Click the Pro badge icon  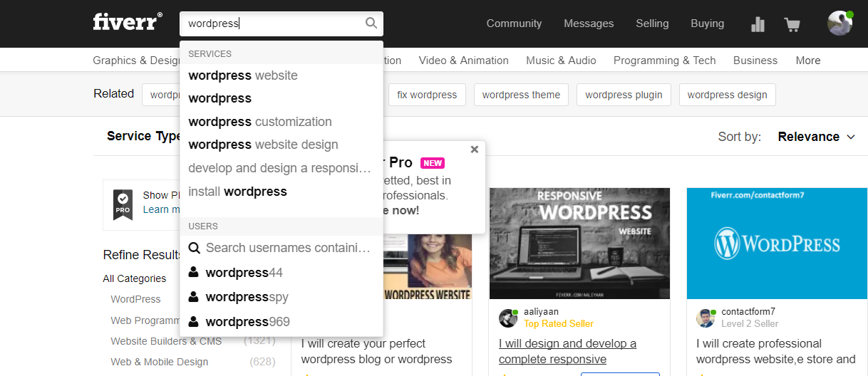point(123,205)
